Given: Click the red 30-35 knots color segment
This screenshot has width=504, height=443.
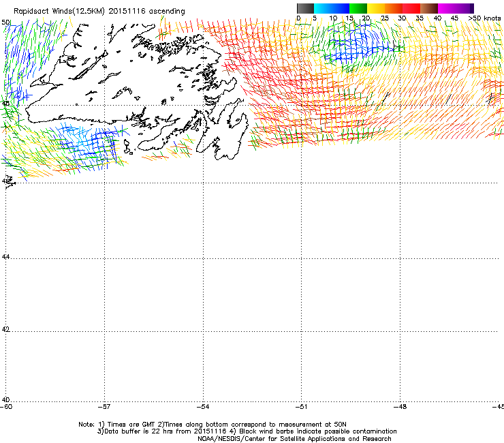Looking at the screenshot, I should pos(411,8).
